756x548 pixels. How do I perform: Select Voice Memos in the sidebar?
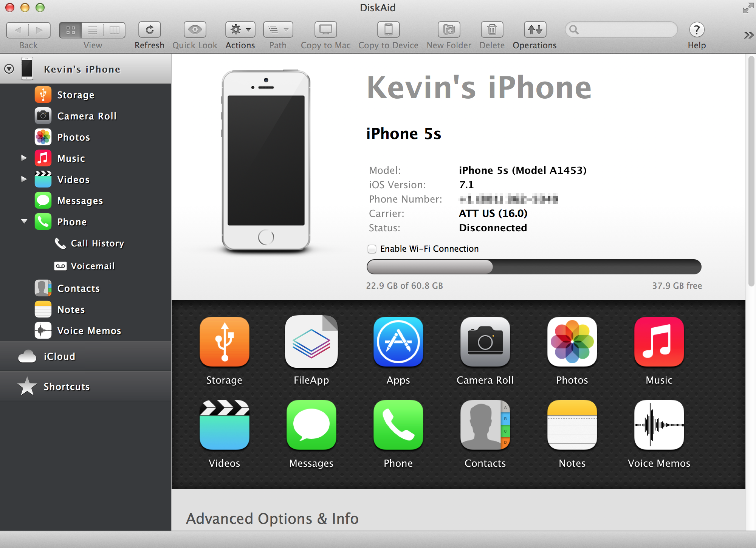85,331
